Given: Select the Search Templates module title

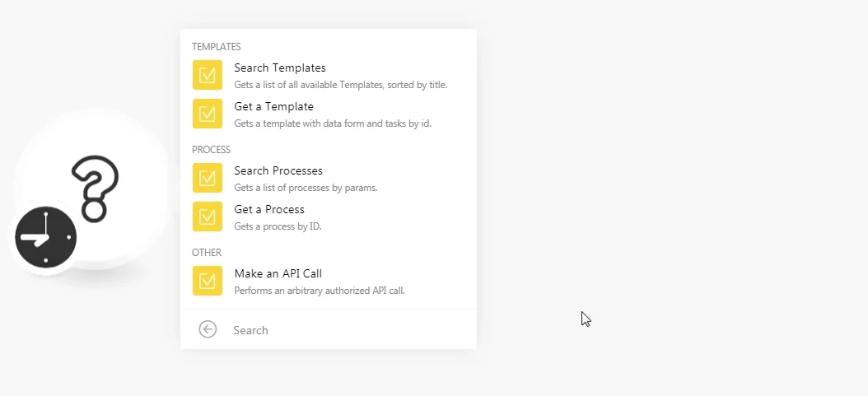Looking at the screenshot, I should click(279, 68).
